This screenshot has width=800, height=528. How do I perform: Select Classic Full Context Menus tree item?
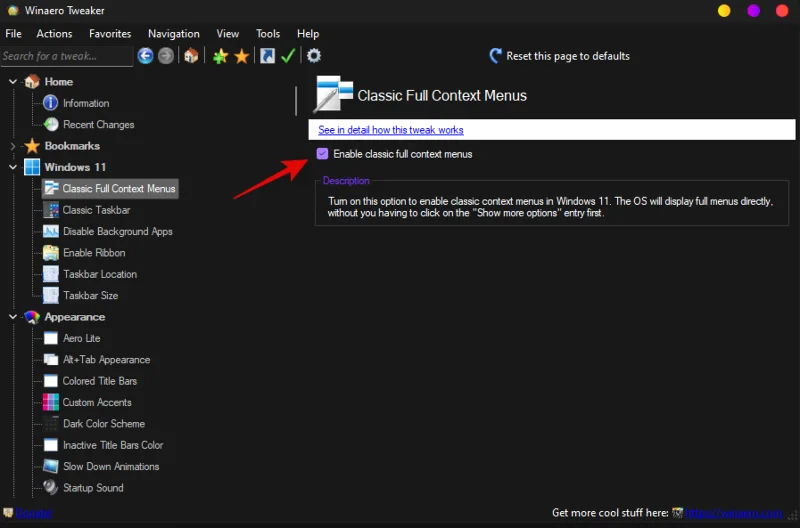pyautogui.click(x=110, y=189)
